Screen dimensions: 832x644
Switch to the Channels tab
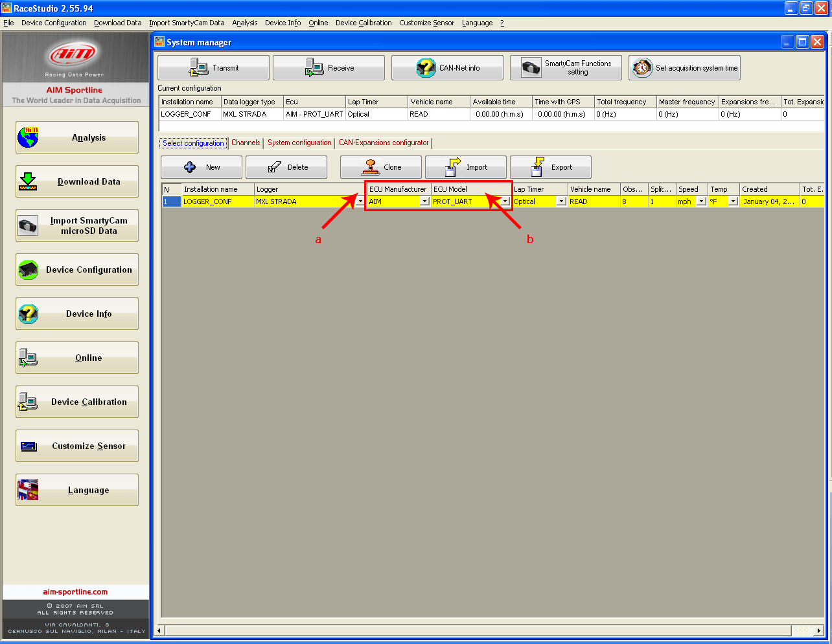246,143
